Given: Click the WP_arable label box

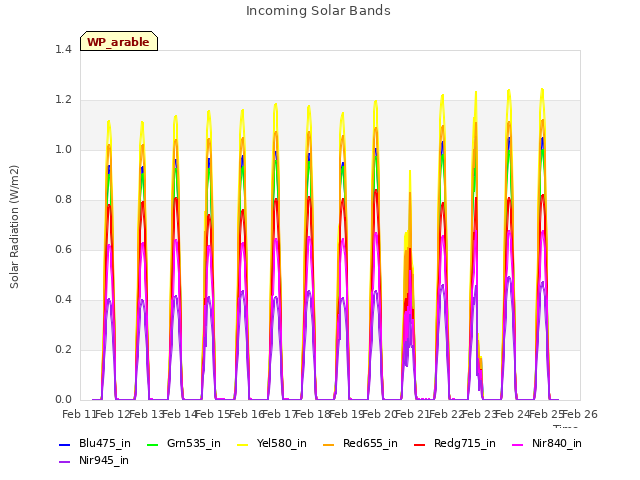Looking at the screenshot, I should [119, 41].
